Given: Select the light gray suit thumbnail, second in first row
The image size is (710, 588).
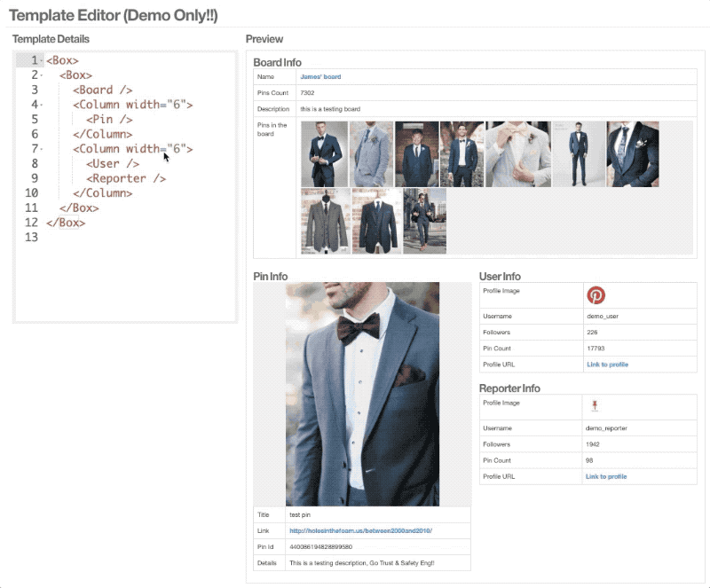Looking at the screenshot, I should pos(371,154).
